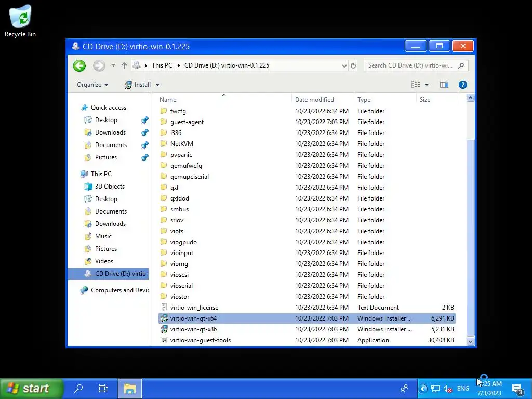This screenshot has height=399, width=532.
Task: Select the NetKVM folder icon
Action: tap(164, 143)
